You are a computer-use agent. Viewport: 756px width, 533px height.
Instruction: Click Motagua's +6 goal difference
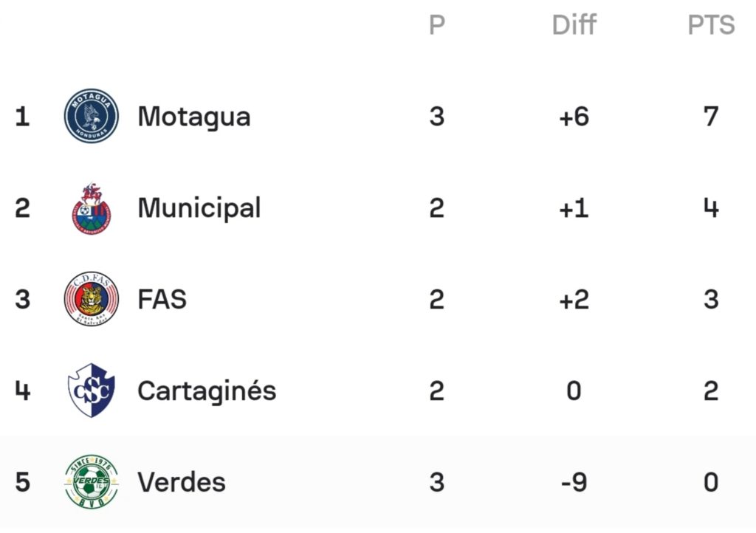pyautogui.click(x=574, y=117)
